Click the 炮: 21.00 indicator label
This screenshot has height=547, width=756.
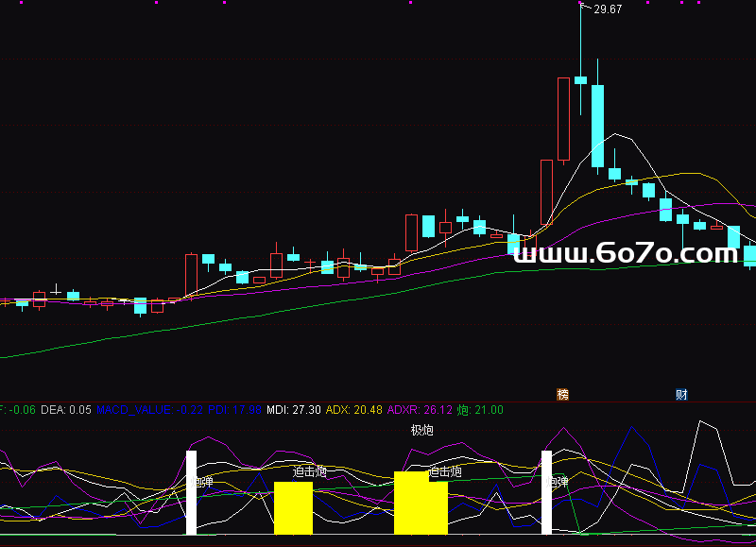tap(480, 410)
